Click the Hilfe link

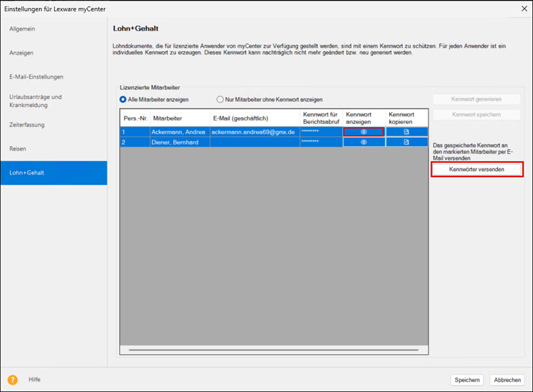[x=35, y=379]
